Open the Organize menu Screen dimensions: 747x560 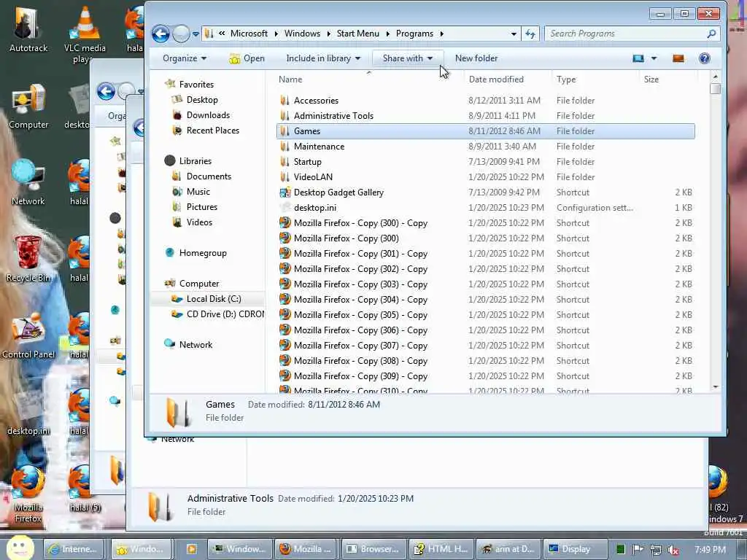click(185, 58)
